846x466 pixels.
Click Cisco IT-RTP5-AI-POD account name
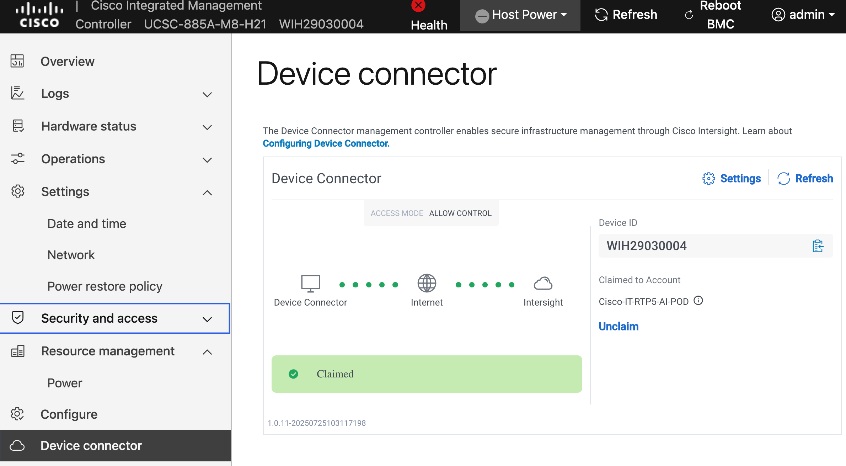(643, 301)
